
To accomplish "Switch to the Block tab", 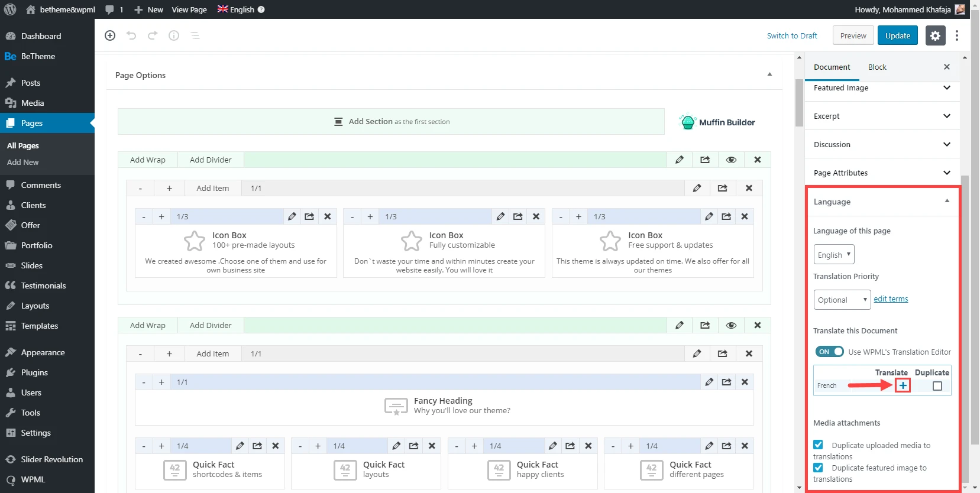I will [x=877, y=67].
